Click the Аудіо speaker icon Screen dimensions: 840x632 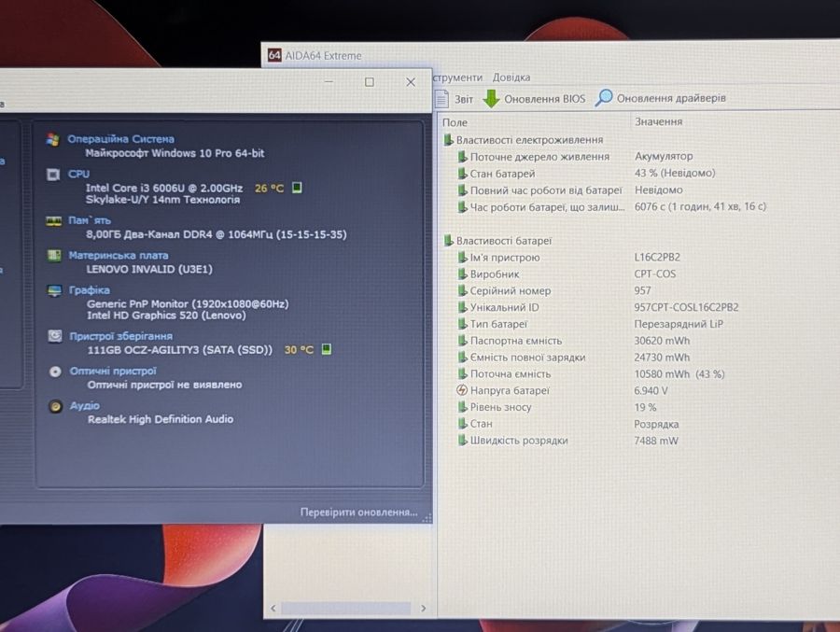(55, 406)
